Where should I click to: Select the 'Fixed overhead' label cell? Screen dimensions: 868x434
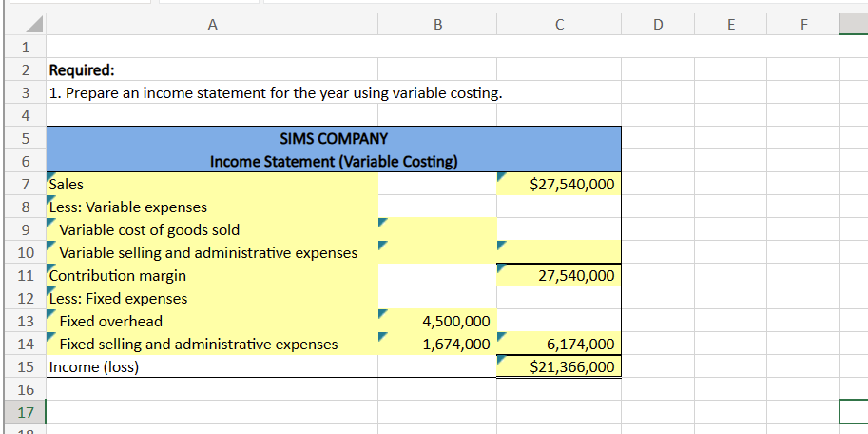click(212, 321)
